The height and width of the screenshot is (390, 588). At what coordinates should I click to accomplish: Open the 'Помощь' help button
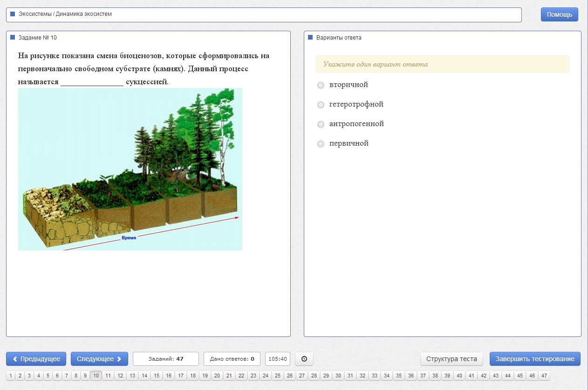[x=560, y=14]
